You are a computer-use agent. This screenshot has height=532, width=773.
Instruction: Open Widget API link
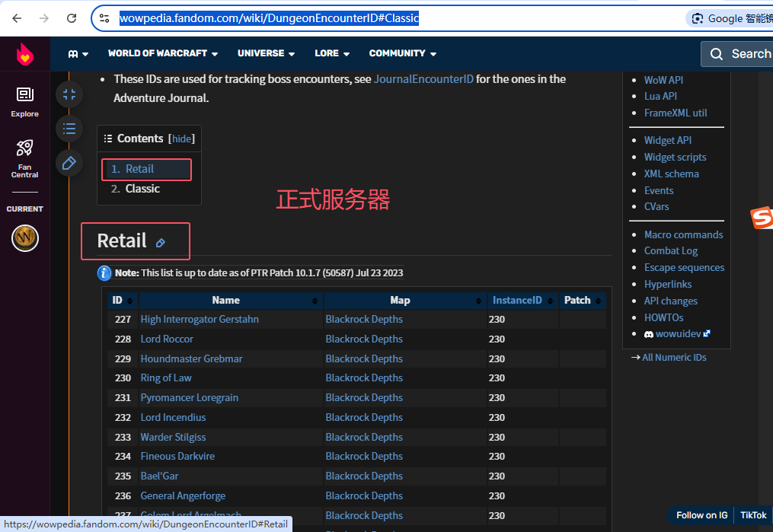667,140
